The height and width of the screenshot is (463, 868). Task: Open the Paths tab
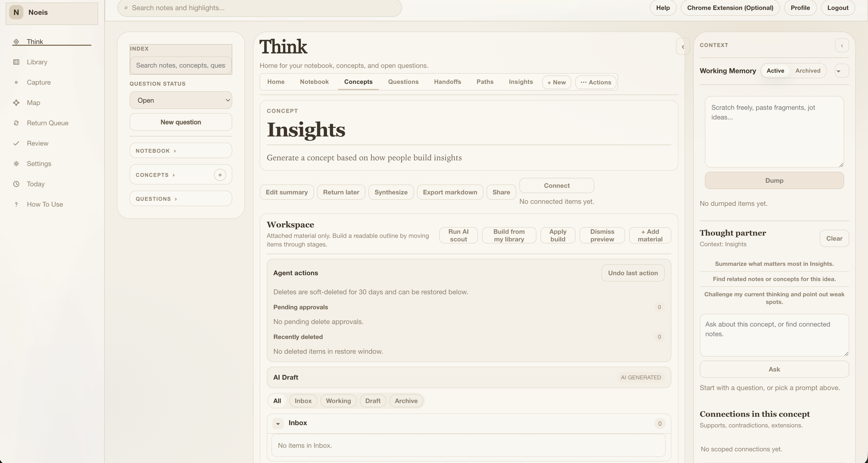pos(485,82)
